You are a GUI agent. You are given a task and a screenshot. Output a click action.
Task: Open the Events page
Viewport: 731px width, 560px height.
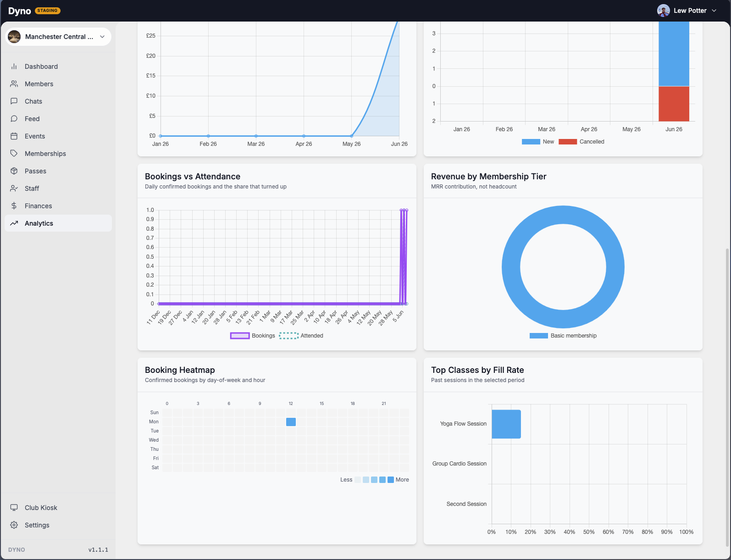click(58, 136)
